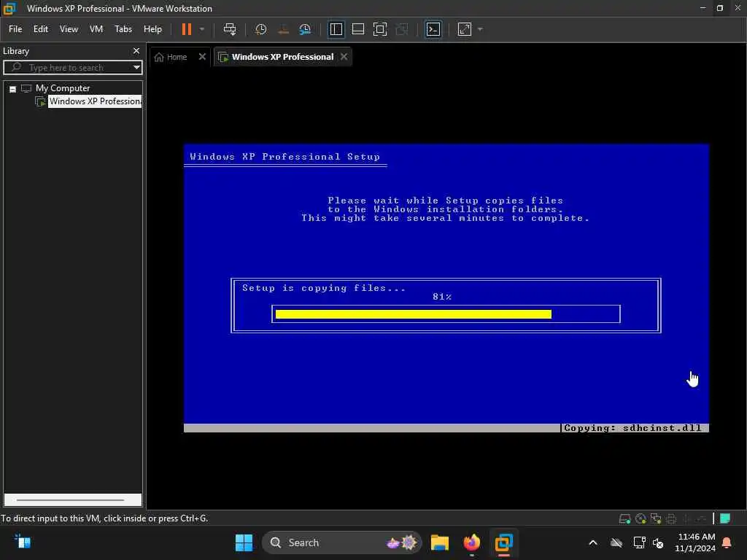Viewport: 747px width, 560px height.
Task: Revert the VM to its previous snapshot
Action: pyautogui.click(x=284, y=29)
